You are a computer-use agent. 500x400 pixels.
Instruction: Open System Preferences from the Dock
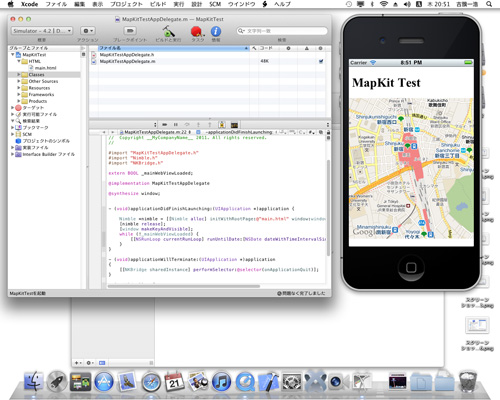(292, 382)
